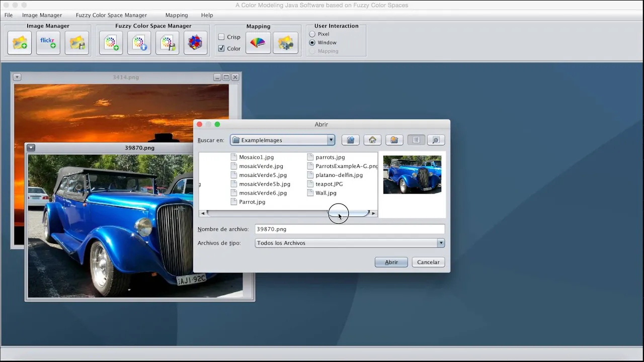Viewport: 644px width, 362px height.
Task: Click the Cancelar button
Action: coord(428,262)
